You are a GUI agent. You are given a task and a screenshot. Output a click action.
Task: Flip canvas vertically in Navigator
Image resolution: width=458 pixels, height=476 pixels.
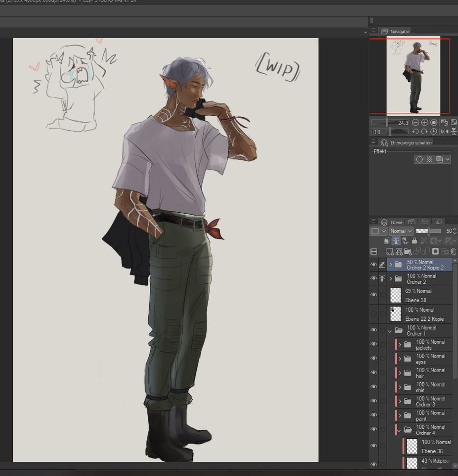tap(454, 131)
